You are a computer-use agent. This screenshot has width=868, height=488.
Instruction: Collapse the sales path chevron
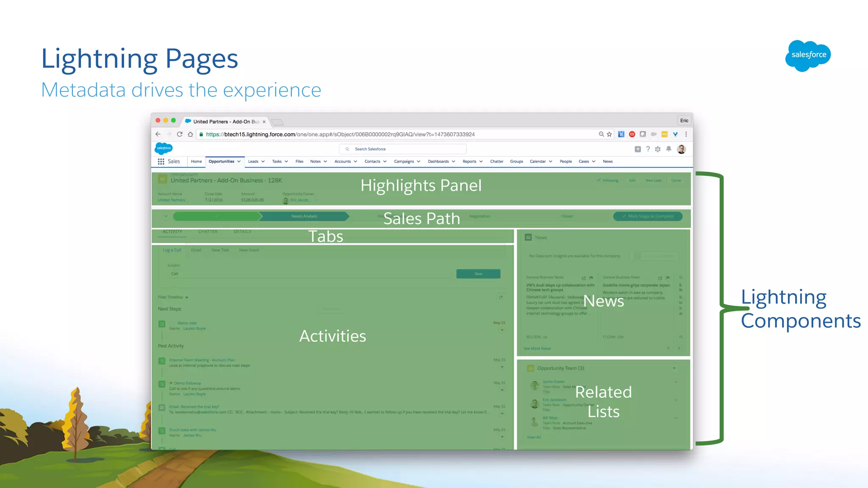tap(166, 216)
